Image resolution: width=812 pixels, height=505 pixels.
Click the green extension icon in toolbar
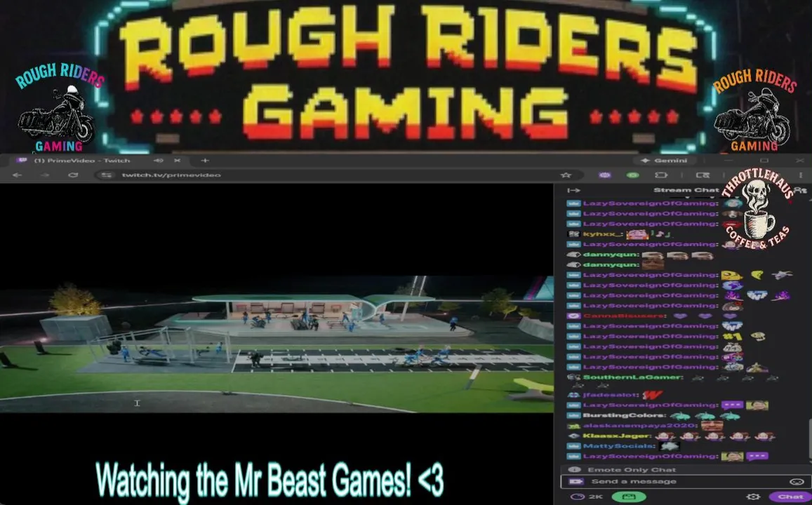632,175
